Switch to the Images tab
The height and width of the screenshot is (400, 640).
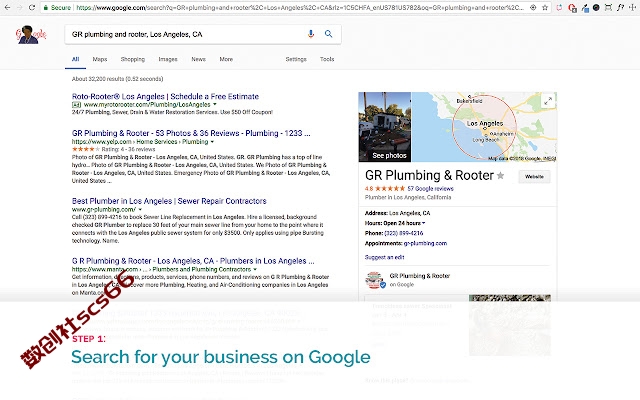[168, 59]
